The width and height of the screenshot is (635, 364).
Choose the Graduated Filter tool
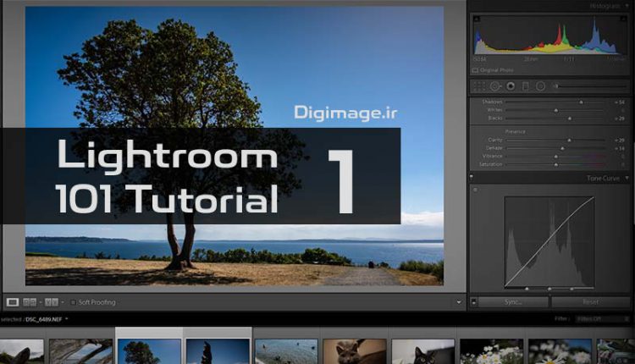pyautogui.click(x=526, y=86)
